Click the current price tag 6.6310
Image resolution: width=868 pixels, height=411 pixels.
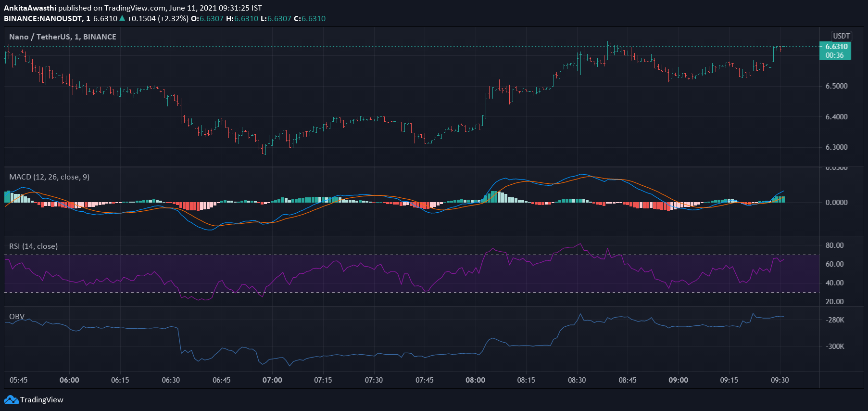pos(836,47)
